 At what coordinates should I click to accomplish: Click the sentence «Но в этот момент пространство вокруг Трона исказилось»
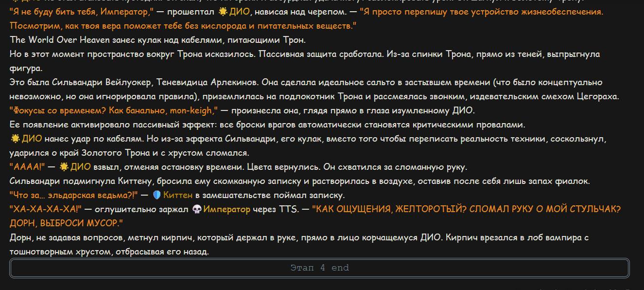pos(132,54)
